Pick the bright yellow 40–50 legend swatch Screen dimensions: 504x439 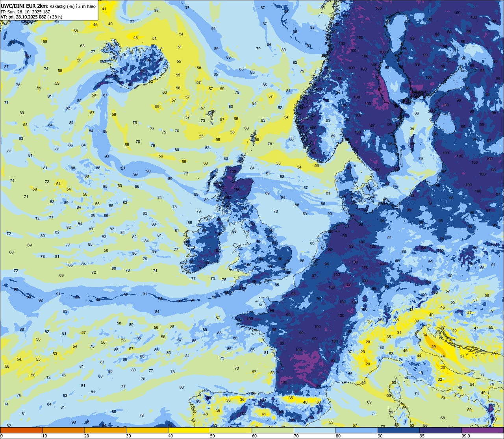tap(189, 430)
